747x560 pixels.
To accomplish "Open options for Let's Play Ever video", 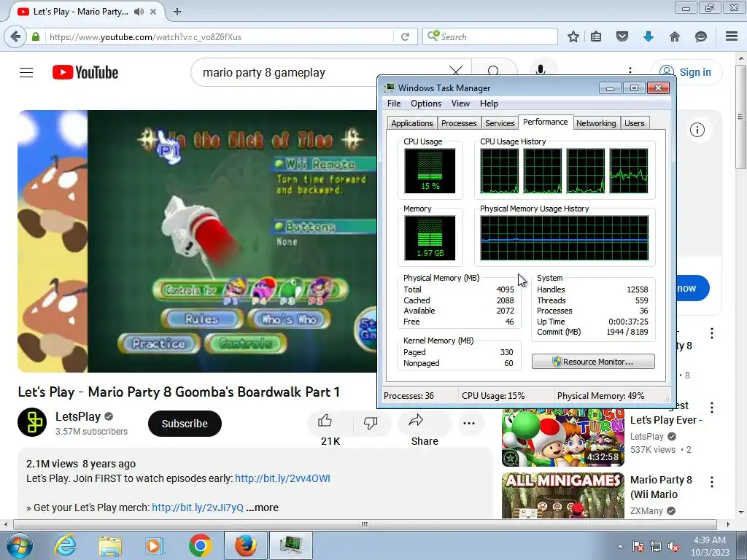I will pyautogui.click(x=712, y=408).
